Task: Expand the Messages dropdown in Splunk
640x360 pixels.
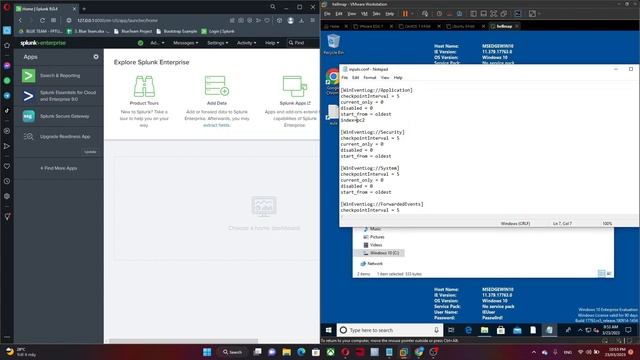Action: pos(185,43)
